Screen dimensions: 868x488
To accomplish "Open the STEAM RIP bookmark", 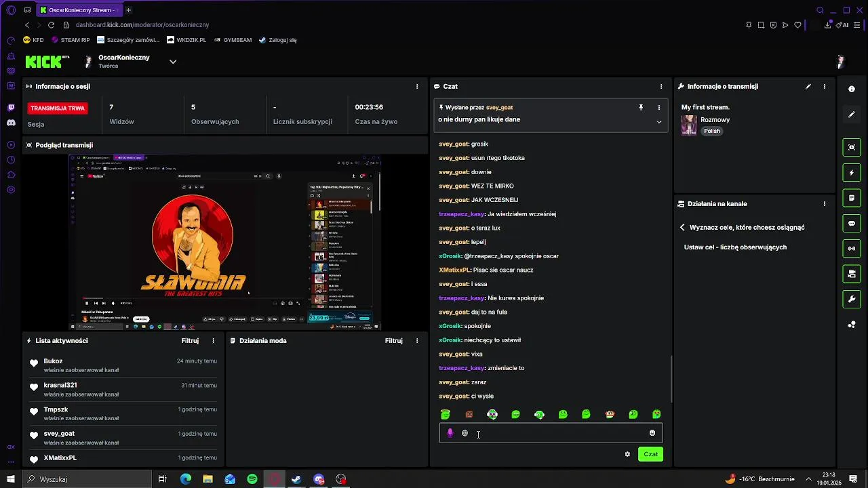I will click(71, 40).
